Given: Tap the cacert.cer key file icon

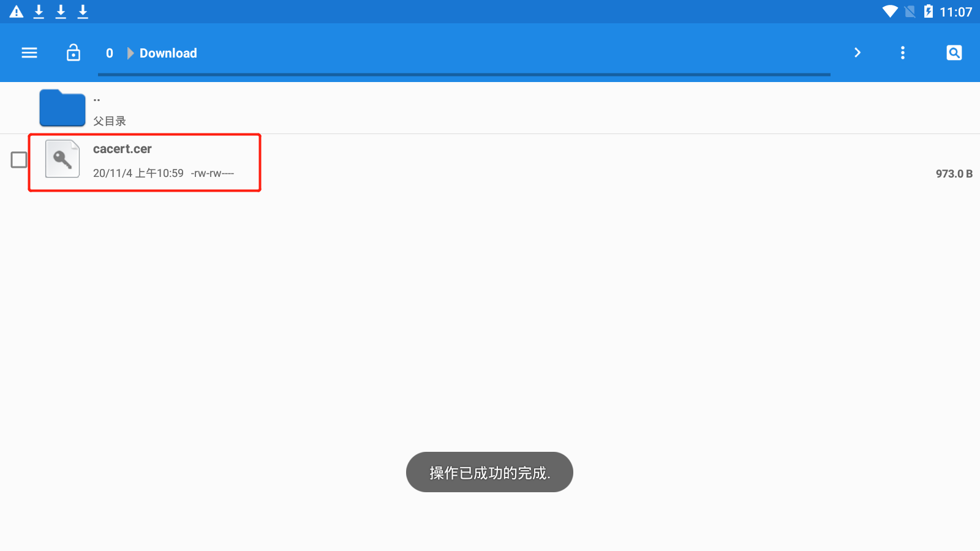Looking at the screenshot, I should (62, 159).
